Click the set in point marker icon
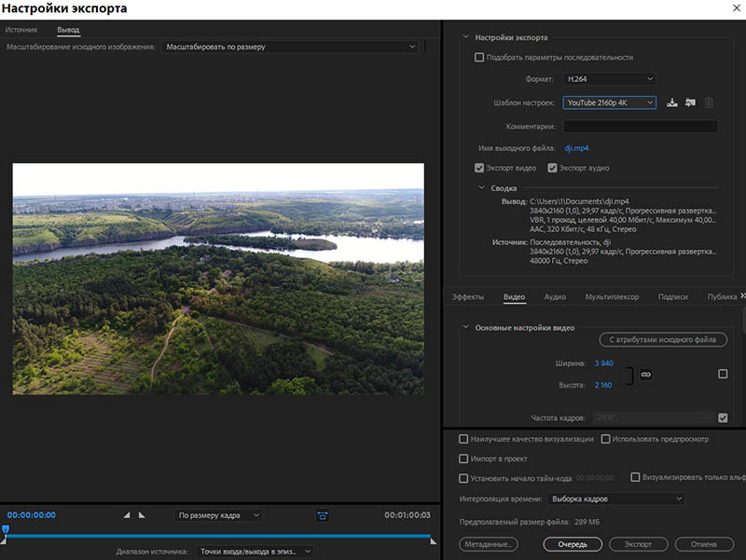The image size is (746, 560). pos(127,515)
